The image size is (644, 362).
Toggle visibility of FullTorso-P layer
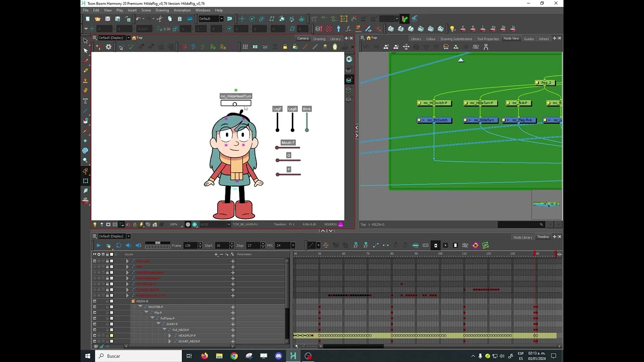click(x=95, y=318)
